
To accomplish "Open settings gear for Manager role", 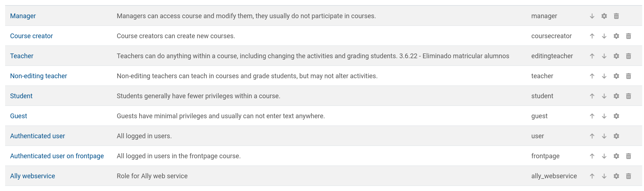I will click(604, 16).
